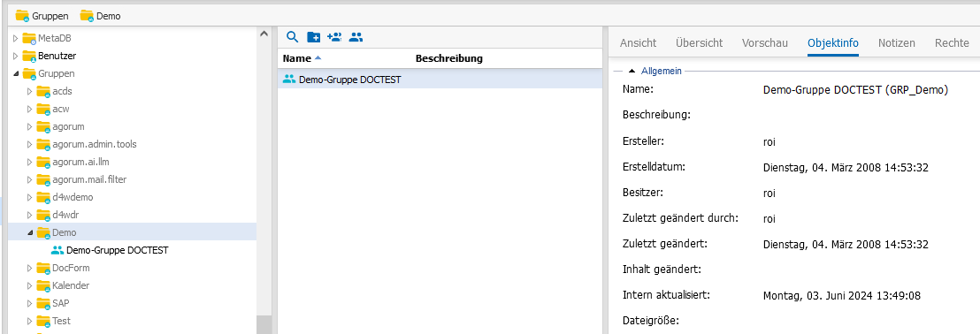The width and height of the screenshot is (980, 334).
Task: Click the acds folder icon
Action: coord(43,91)
